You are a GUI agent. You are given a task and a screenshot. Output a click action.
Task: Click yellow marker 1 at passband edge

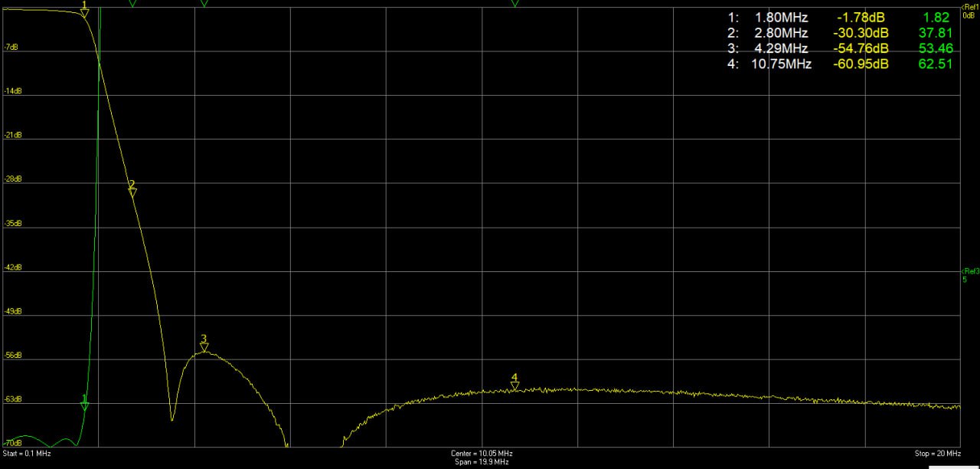click(84, 9)
